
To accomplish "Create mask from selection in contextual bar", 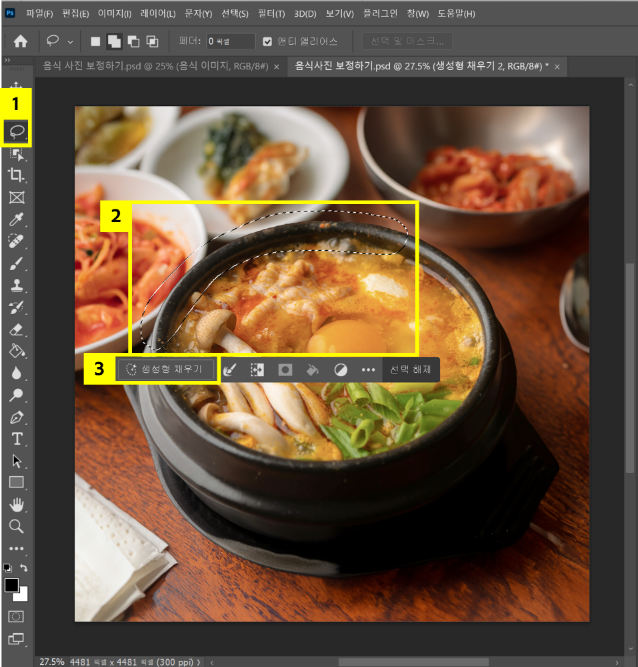I will (x=285, y=369).
